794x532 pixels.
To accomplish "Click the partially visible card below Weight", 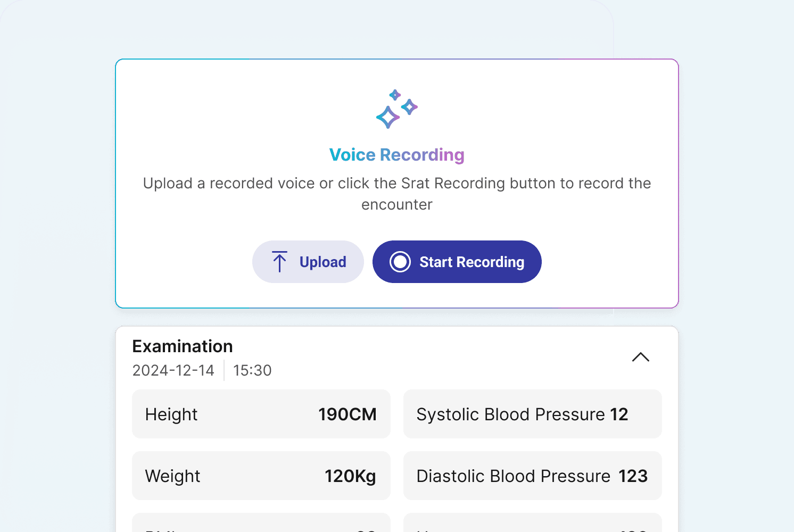I will 261,523.
